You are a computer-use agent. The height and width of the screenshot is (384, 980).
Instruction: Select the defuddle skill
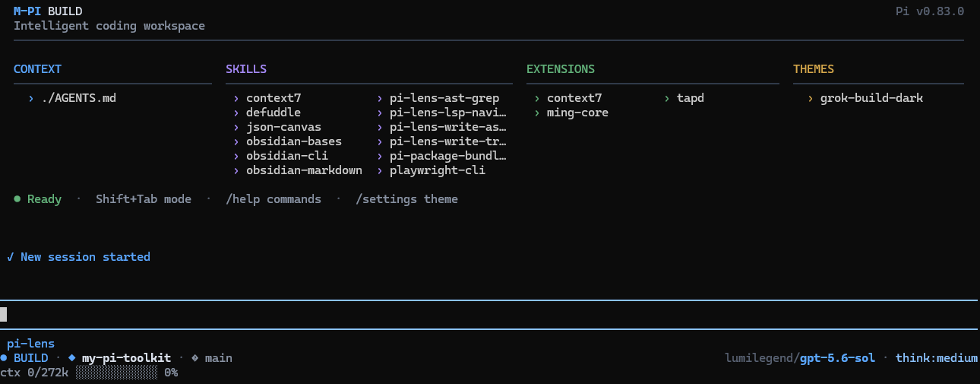(273, 113)
